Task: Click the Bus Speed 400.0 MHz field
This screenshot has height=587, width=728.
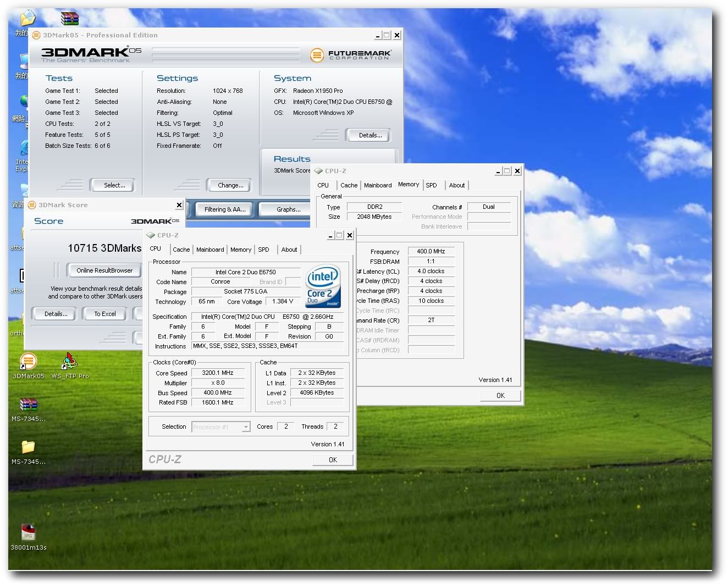Action: (218, 392)
